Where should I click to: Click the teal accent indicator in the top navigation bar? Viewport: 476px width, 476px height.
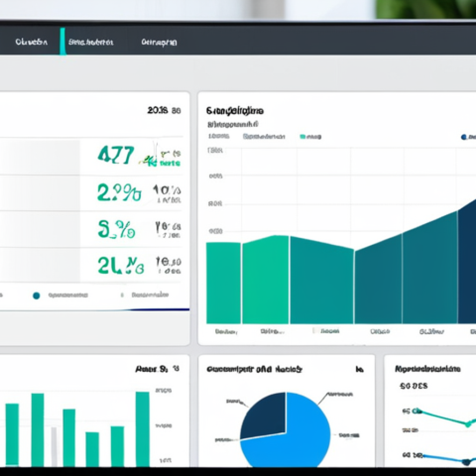coord(63,41)
